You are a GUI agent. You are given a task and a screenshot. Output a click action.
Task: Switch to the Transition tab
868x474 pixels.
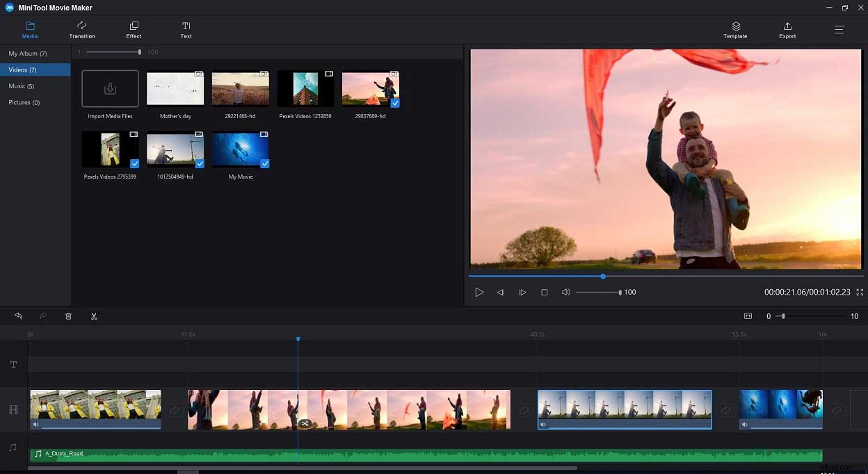pyautogui.click(x=81, y=30)
